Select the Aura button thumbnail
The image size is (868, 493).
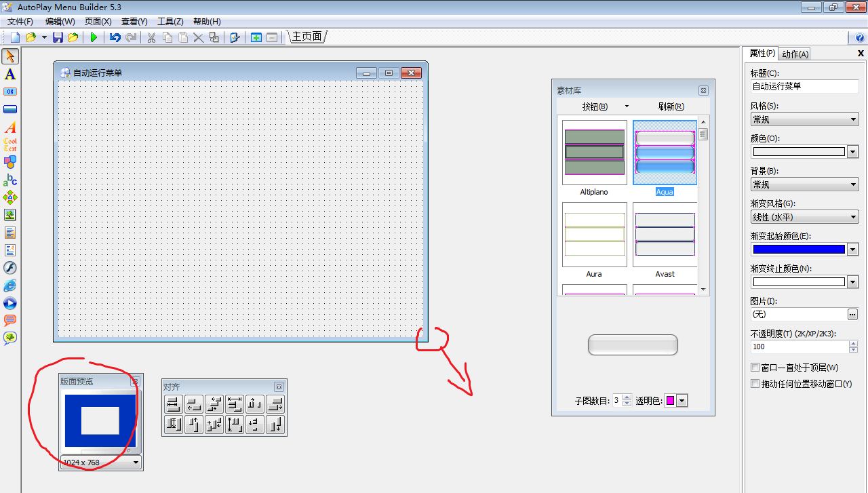coord(595,235)
